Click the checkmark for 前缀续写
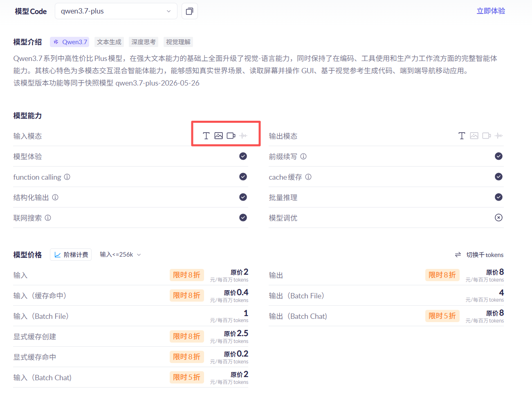The height and width of the screenshot is (397, 532). (x=499, y=156)
